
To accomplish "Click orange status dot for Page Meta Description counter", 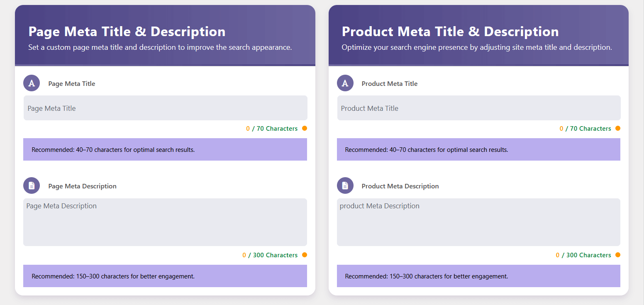I will pyautogui.click(x=305, y=255).
